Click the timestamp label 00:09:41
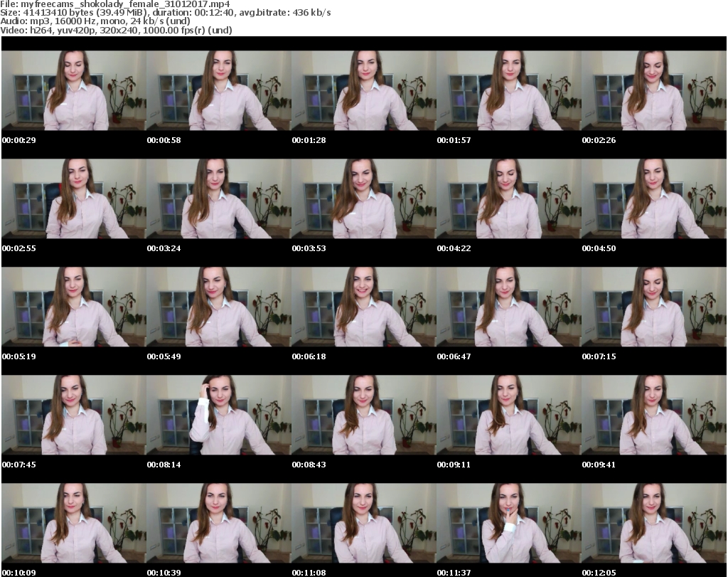728x577 pixels. [599, 465]
